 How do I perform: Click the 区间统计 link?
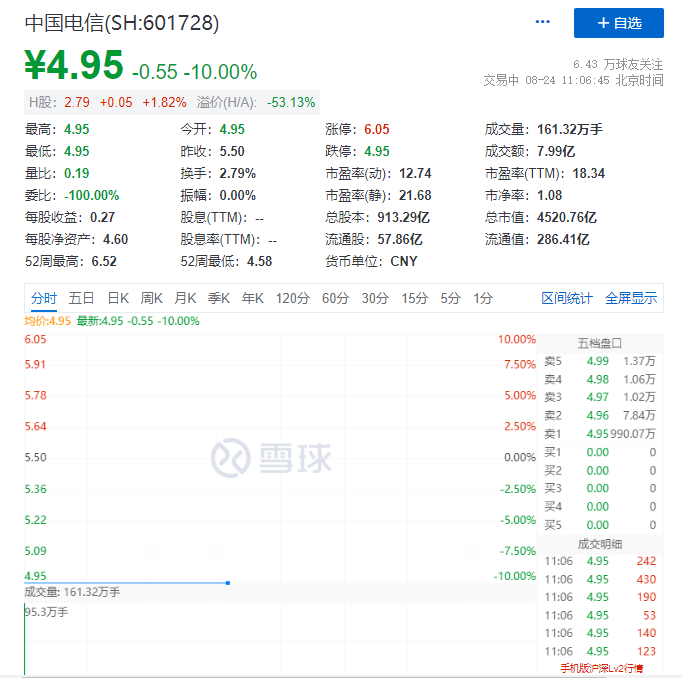(567, 298)
